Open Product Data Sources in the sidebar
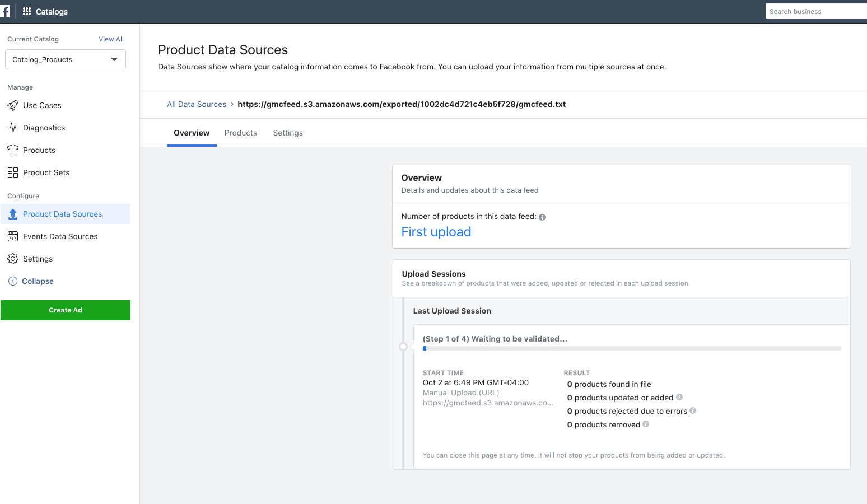Viewport: 867px width, 504px height. click(66, 214)
